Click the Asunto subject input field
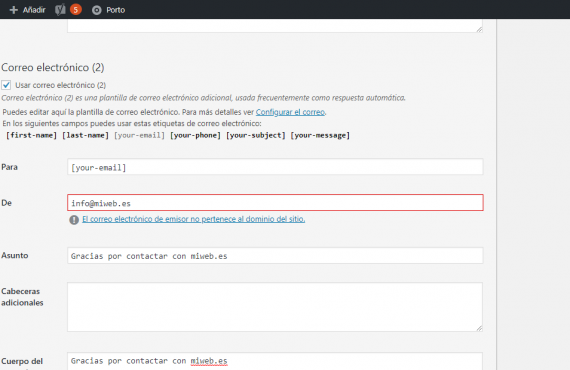 click(x=275, y=256)
